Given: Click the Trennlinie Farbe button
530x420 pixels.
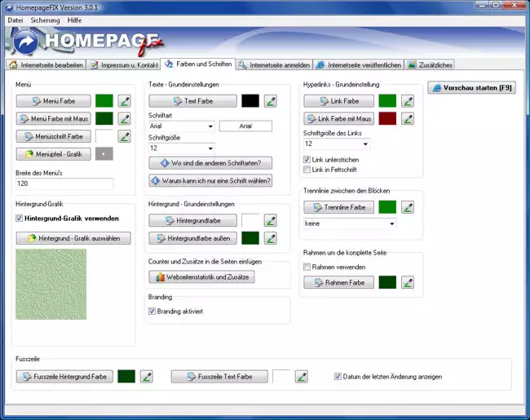Looking at the screenshot, I should (x=338, y=207).
